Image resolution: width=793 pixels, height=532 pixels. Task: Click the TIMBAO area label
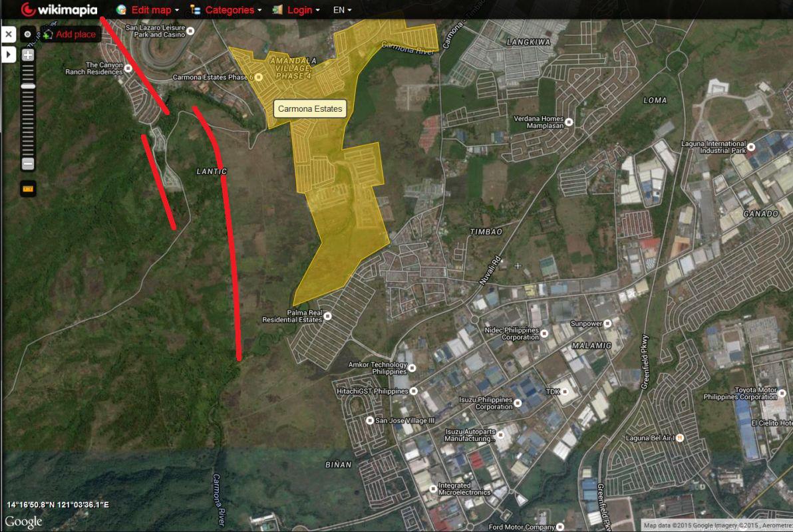(x=486, y=231)
